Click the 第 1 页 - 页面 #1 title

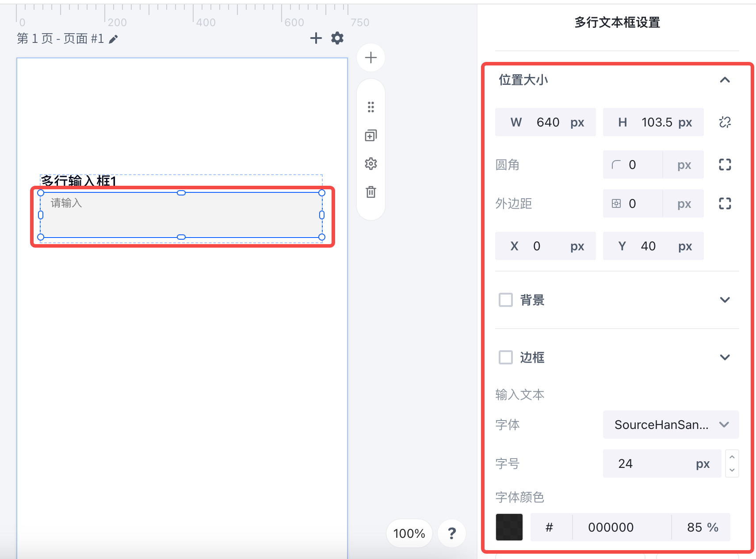point(61,39)
